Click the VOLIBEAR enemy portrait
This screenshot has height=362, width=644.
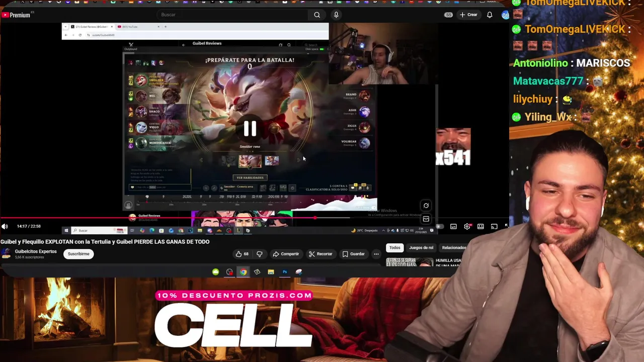364,143
